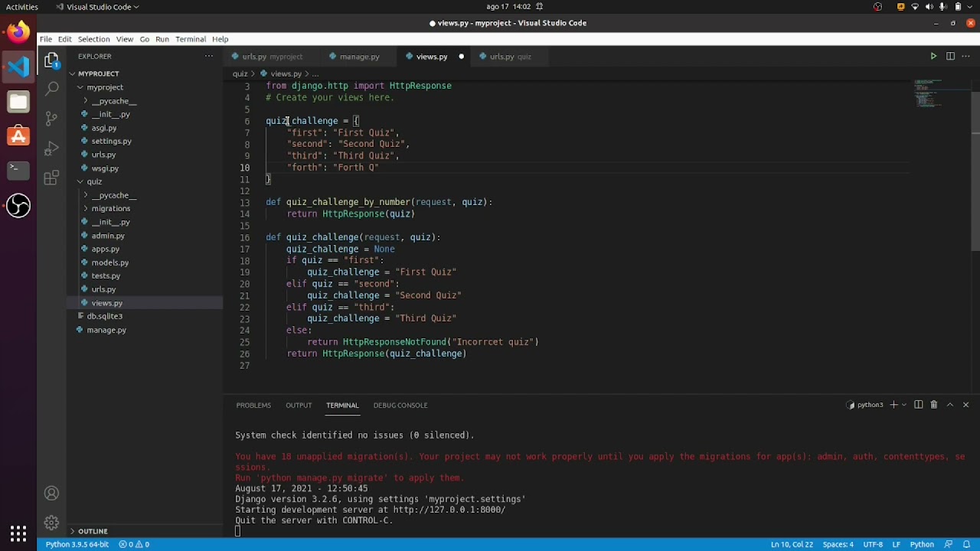Switch to PROBLEMS panel tab
The width and height of the screenshot is (980, 551).
[253, 405]
